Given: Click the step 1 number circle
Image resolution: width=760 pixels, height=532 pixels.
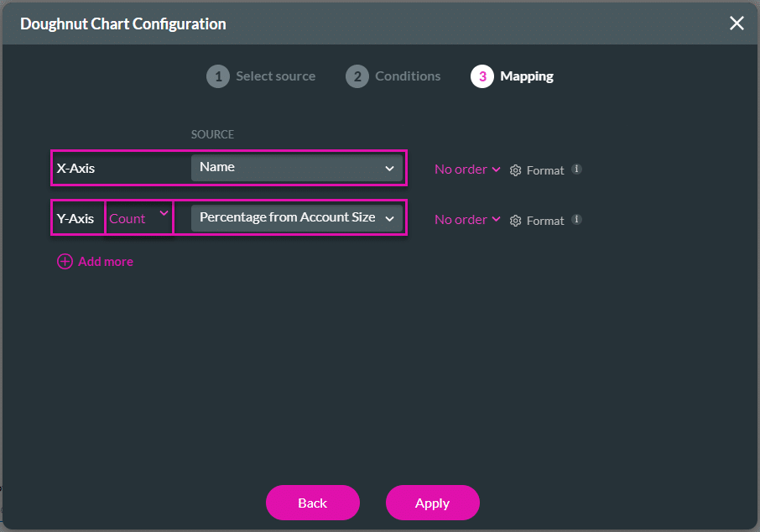Looking at the screenshot, I should [218, 76].
